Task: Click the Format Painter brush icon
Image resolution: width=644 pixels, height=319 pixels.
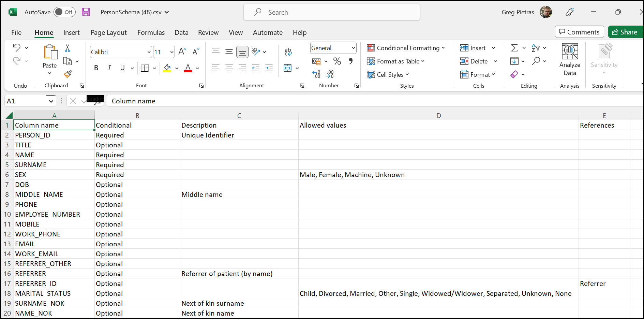Action: [x=68, y=74]
